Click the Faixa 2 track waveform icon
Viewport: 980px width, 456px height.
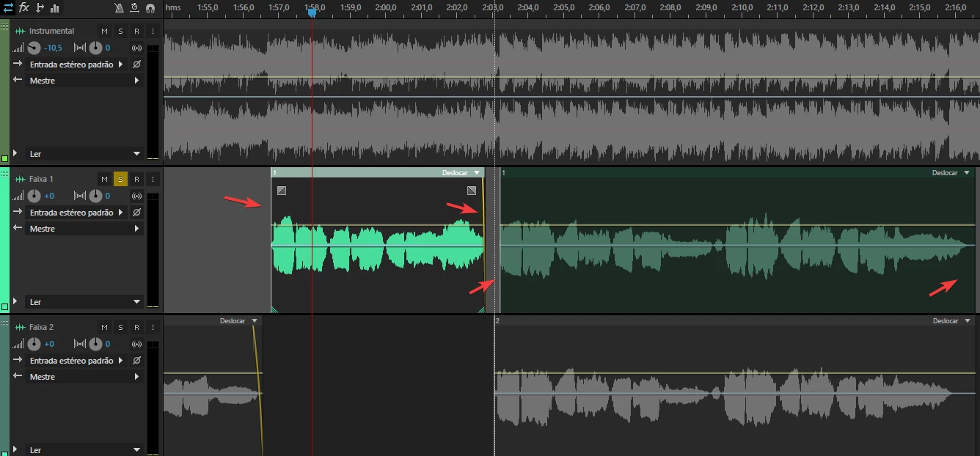pos(21,327)
